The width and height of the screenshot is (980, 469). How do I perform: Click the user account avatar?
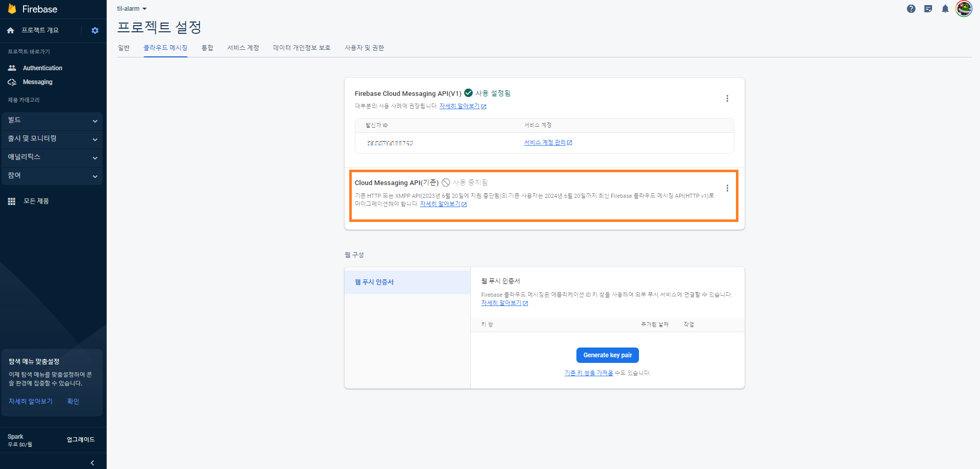coord(964,9)
